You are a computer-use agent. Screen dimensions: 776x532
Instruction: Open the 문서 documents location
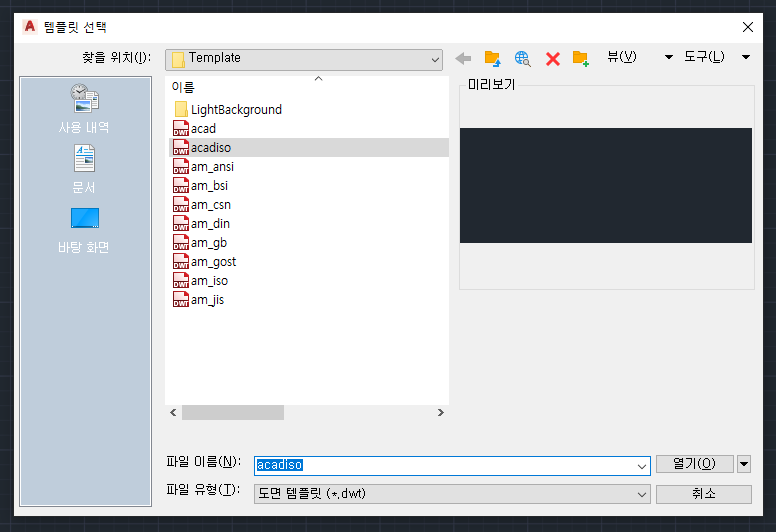[84, 169]
